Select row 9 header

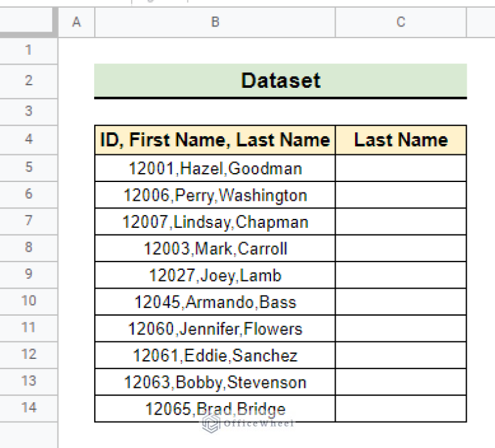point(28,274)
